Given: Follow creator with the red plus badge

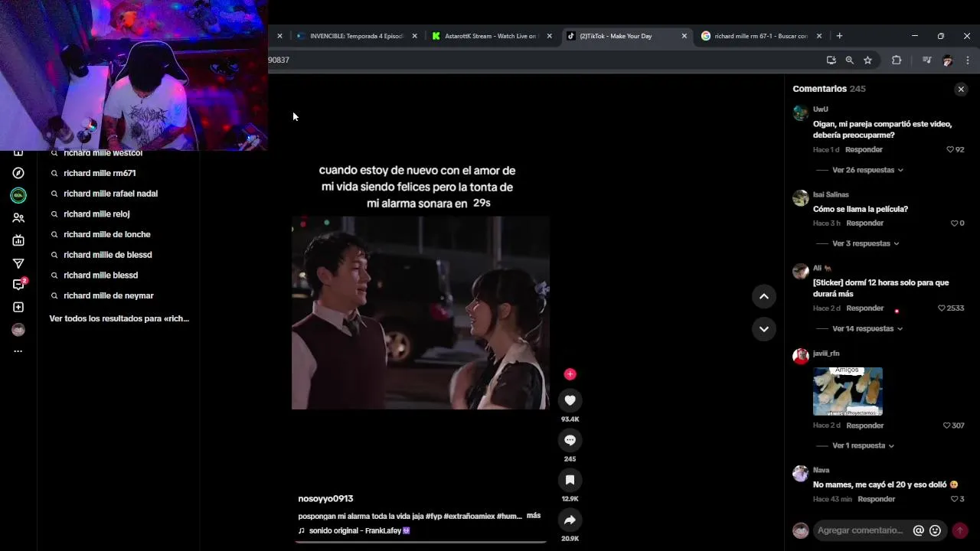Looking at the screenshot, I should pyautogui.click(x=570, y=374).
